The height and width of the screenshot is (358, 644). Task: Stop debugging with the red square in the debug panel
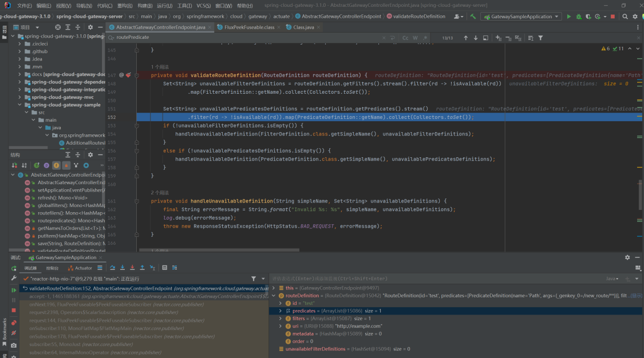pyautogui.click(x=14, y=311)
